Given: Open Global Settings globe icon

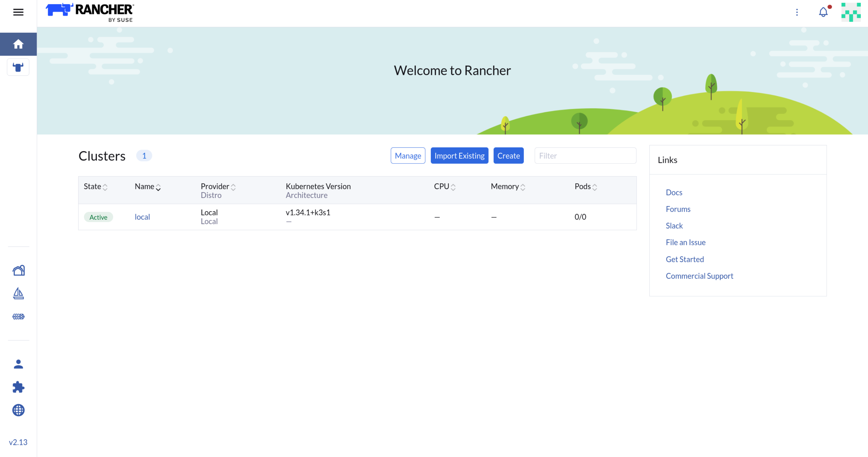Looking at the screenshot, I should pyautogui.click(x=18, y=410).
